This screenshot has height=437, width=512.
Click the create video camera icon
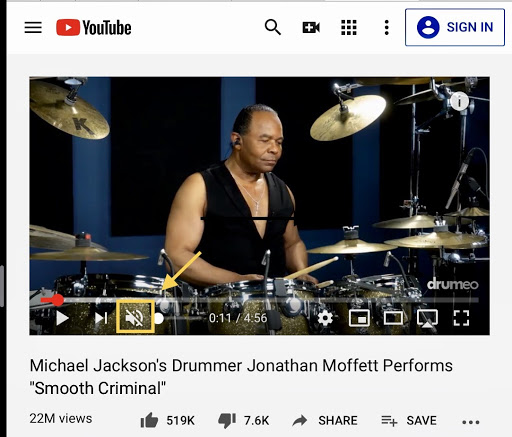pyautogui.click(x=311, y=27)
